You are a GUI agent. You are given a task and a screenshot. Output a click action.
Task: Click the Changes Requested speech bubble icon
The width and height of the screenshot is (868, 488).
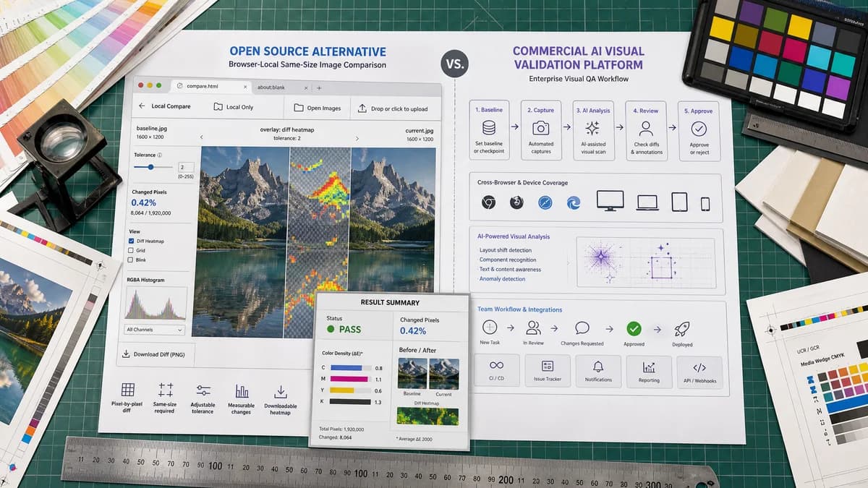(x=582, y=328)
